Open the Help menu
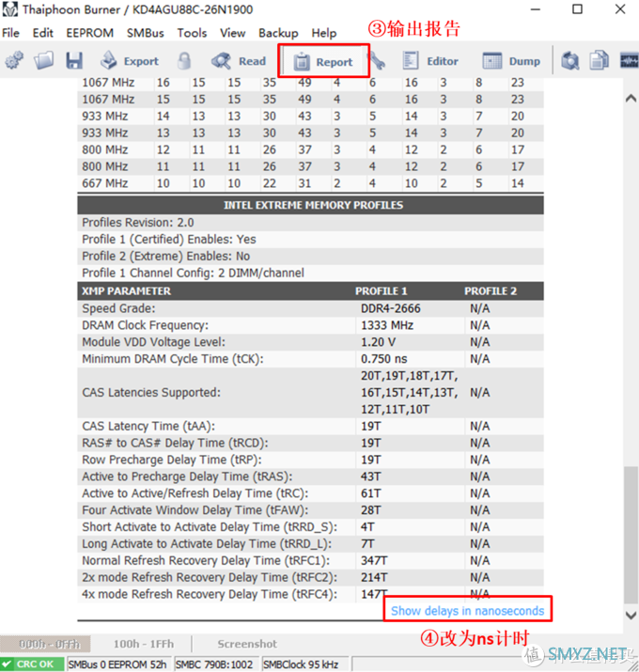This screenshot has height=672, width=639. tap(324, 33)
